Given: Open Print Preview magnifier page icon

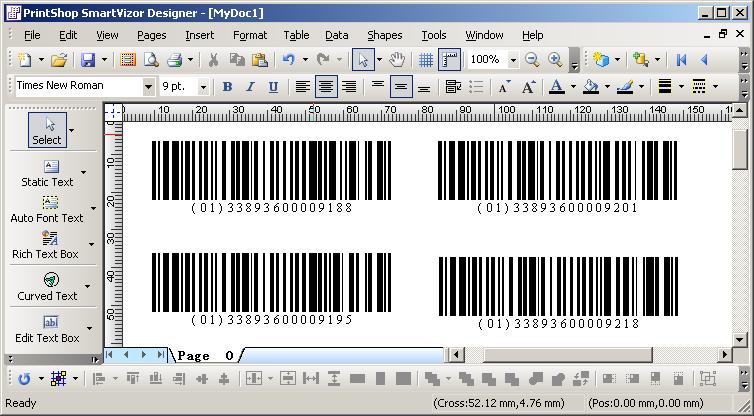Looking at the screenshot, I should pyautogui.click(x=151, y=60).
